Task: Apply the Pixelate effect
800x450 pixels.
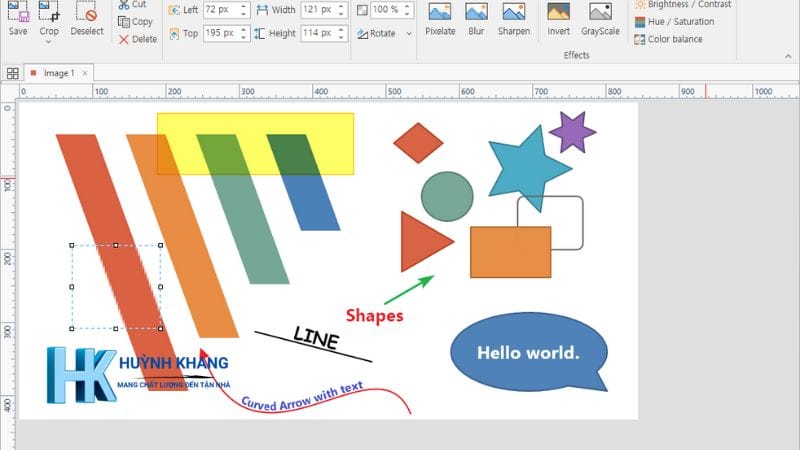Action: pos(440,18)
